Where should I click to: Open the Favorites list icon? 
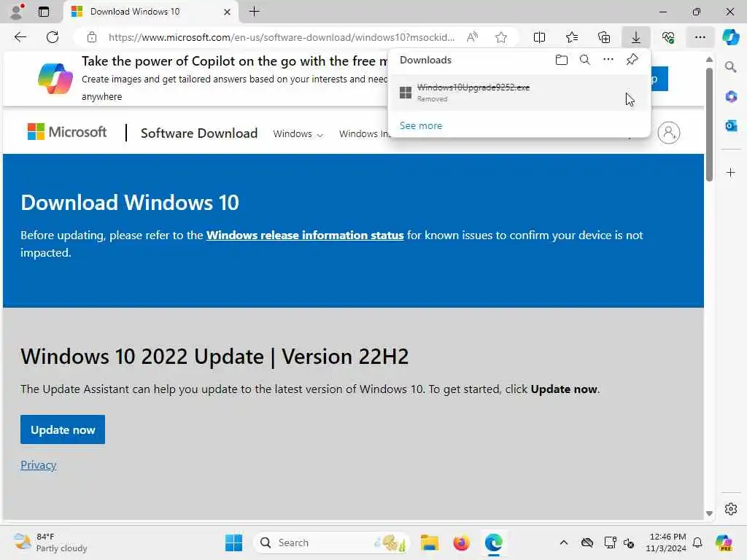[x=572, y=37]
